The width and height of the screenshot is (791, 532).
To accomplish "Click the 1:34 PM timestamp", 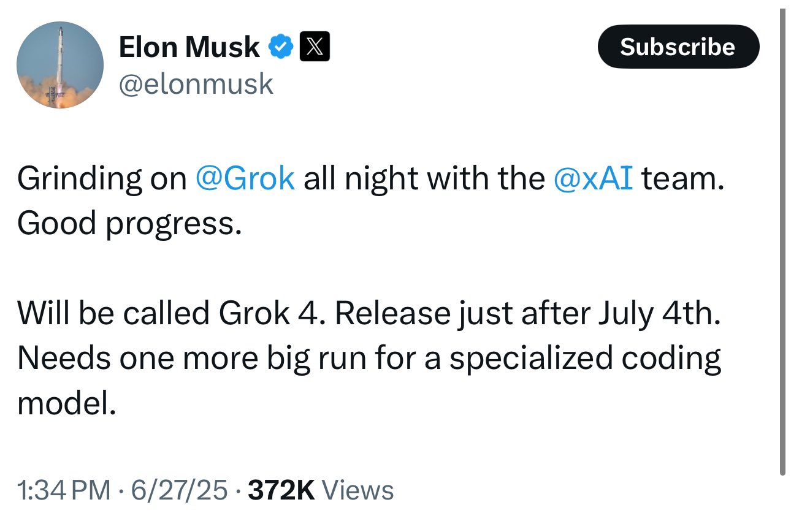I will tap(65, 490).
